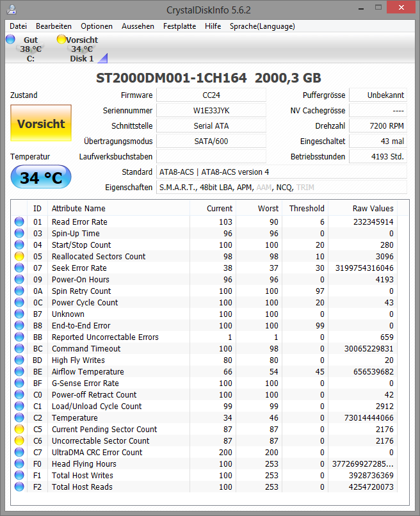The image size is (420, 516).
Task: Click the blue status icon for End-to-End Error
Action: tap(19, 325)
